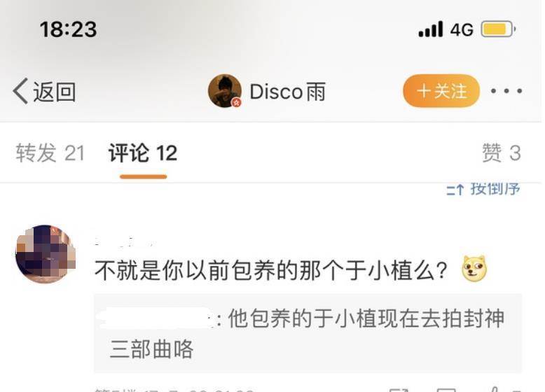Follow the user with +关注 button
The height and width of the screenshot is (392, 545).
point(441,91)
